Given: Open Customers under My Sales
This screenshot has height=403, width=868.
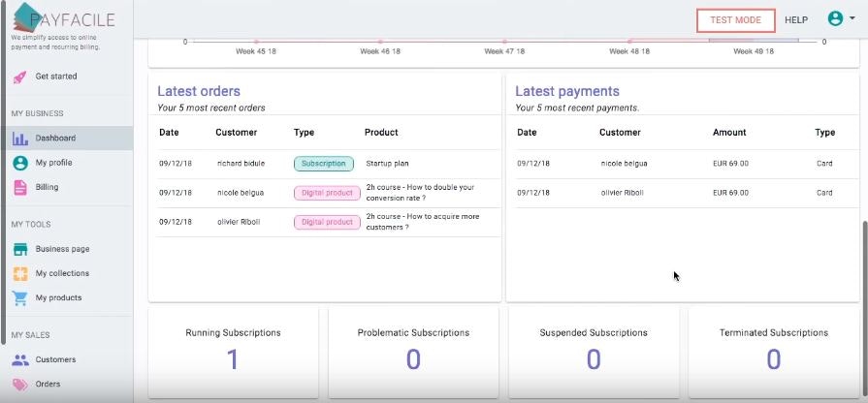Looking at the screenshot, I should pyautogui.click(x=55, y=359).
